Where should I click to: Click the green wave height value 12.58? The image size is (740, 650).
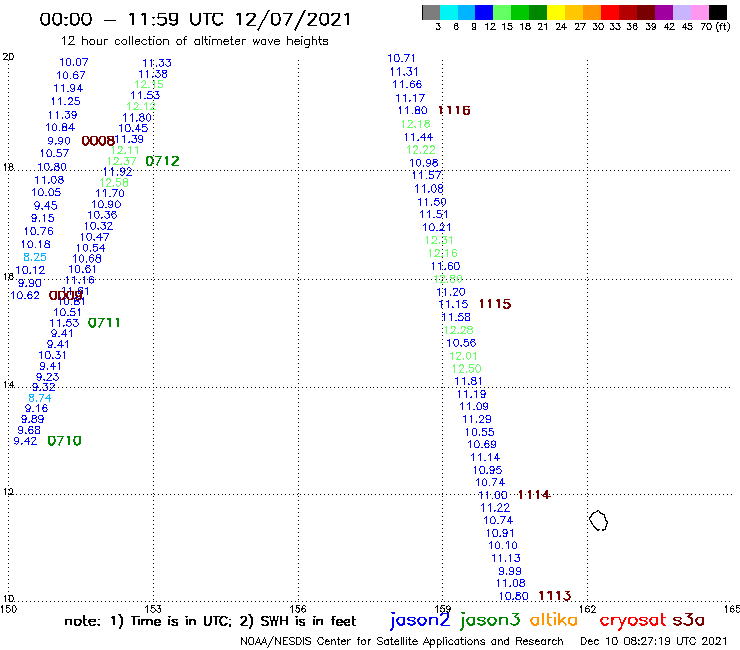(114, 183)
